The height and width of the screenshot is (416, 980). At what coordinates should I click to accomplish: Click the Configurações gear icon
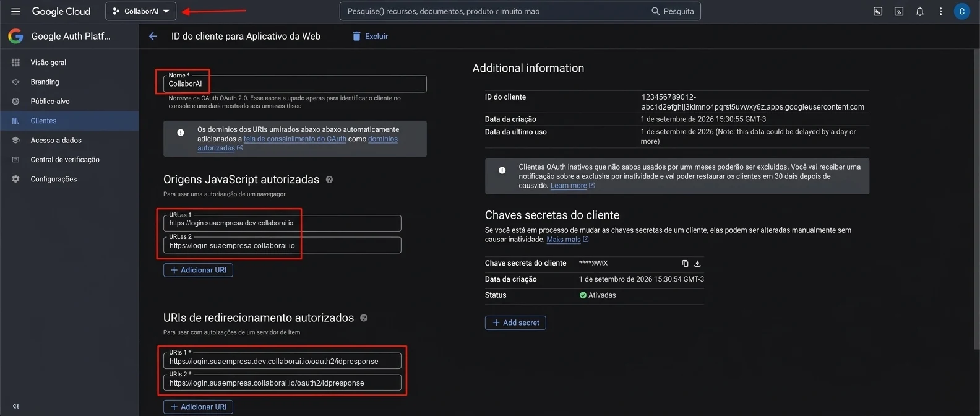15,179
